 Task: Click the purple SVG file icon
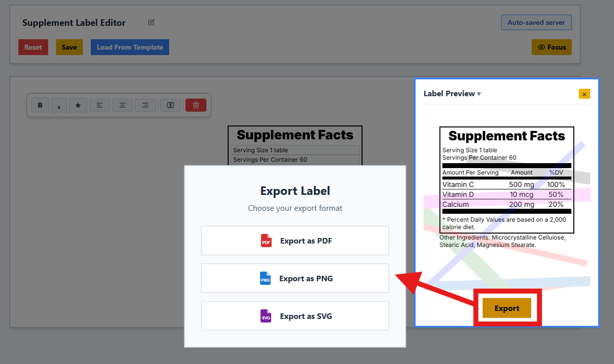[265, 316]
